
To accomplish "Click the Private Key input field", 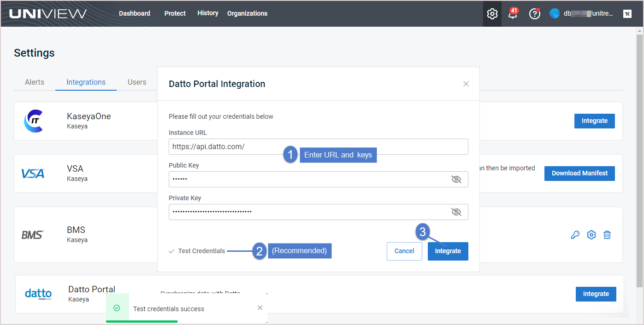I will [x=319, y=212].
